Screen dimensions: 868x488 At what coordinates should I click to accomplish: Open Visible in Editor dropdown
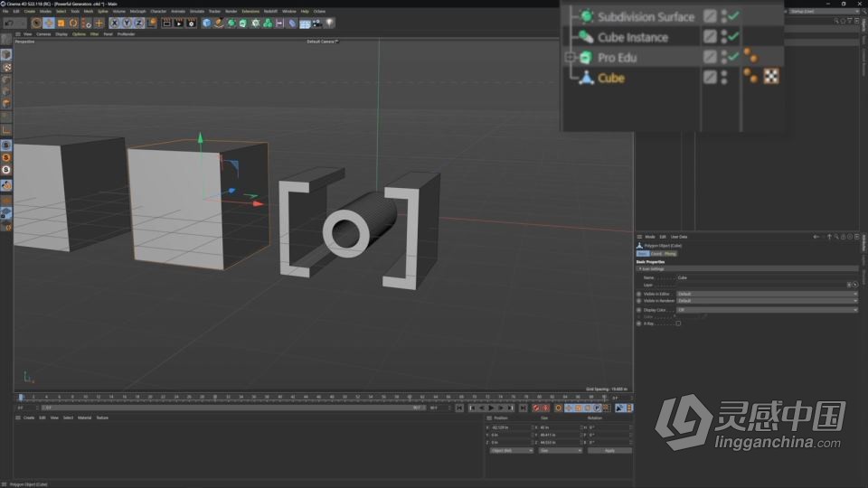tap(767, 294)
